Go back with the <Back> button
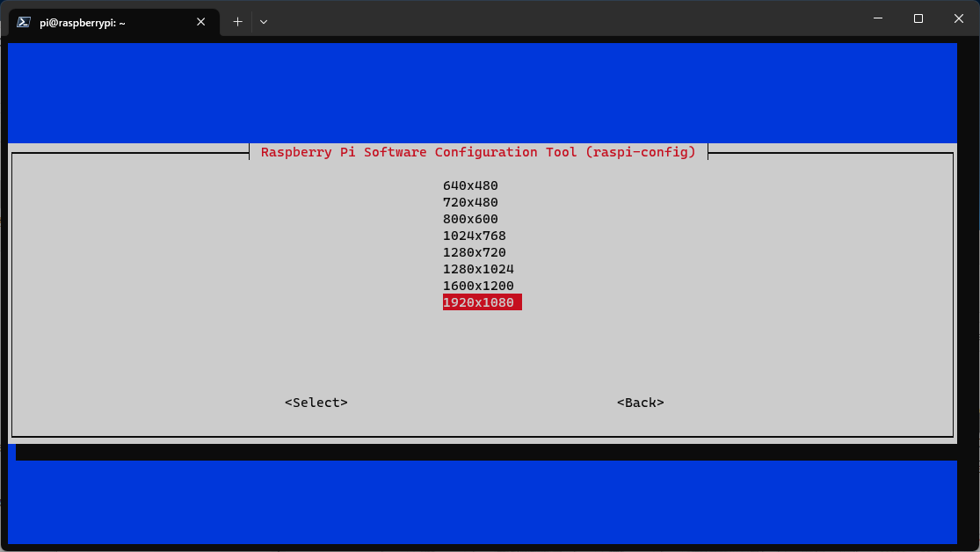The image size is (980, 552). tap(641, 403)
